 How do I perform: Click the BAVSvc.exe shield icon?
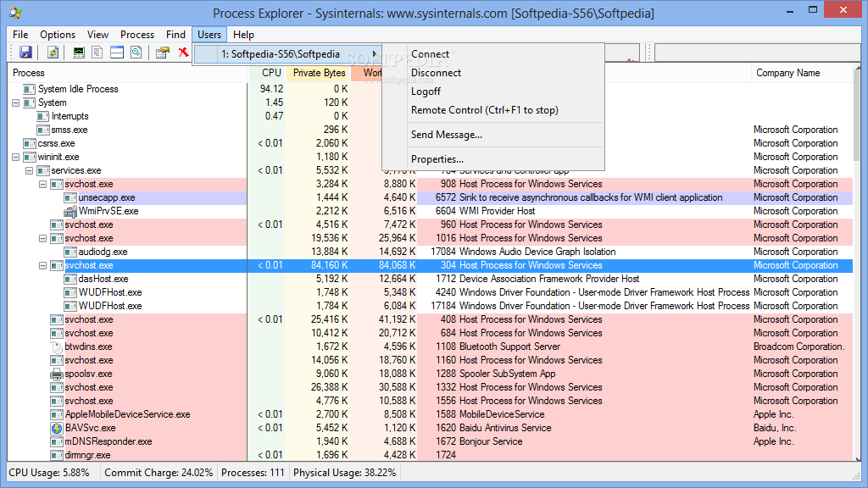pos(57,428)
